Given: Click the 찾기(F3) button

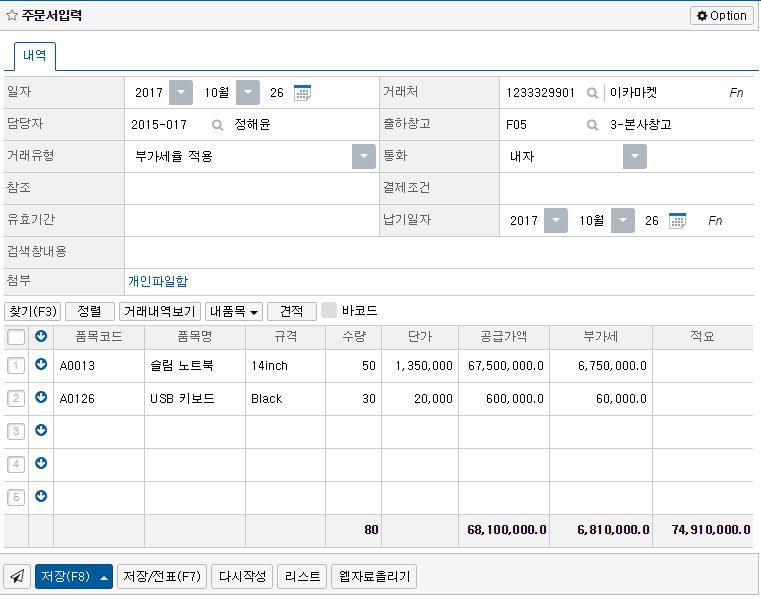Looking at the screenshot, I should (33, 311).
